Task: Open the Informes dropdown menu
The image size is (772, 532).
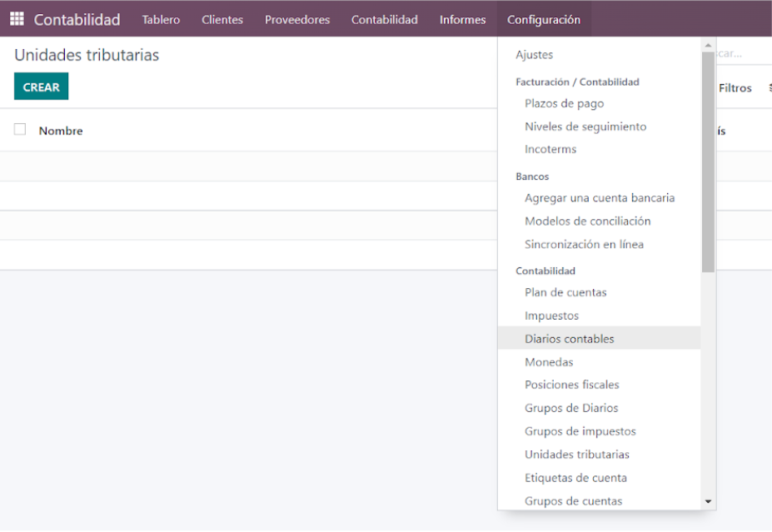Action: click(x=462, y=19)
